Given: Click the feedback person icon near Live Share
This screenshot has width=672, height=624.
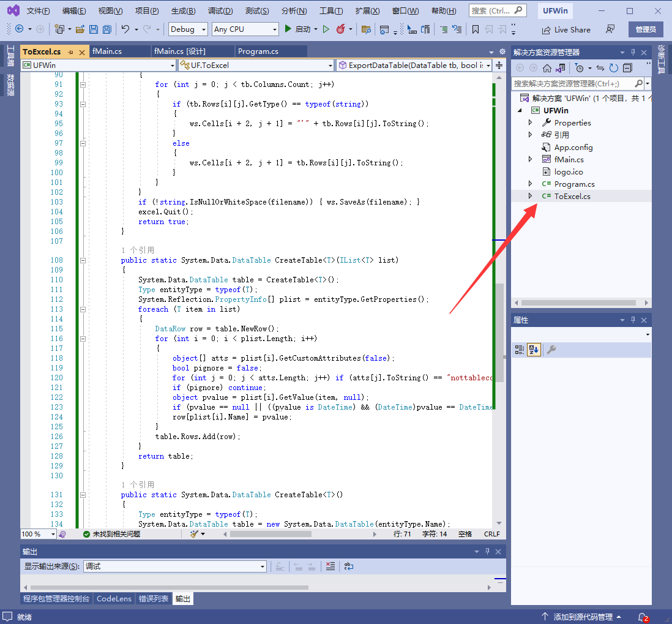Looking at the screenshot, I should (x=610, y=29).
